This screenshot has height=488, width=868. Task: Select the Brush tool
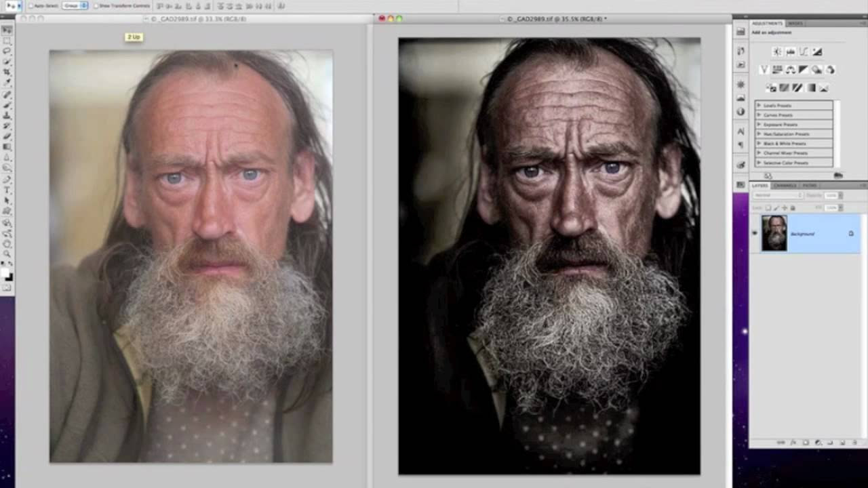[x=7, y=104]
